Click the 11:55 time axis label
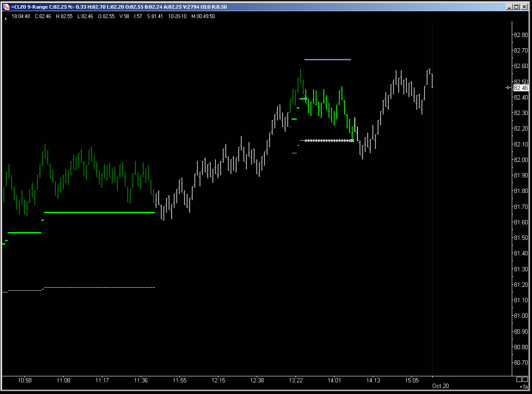 180,381
